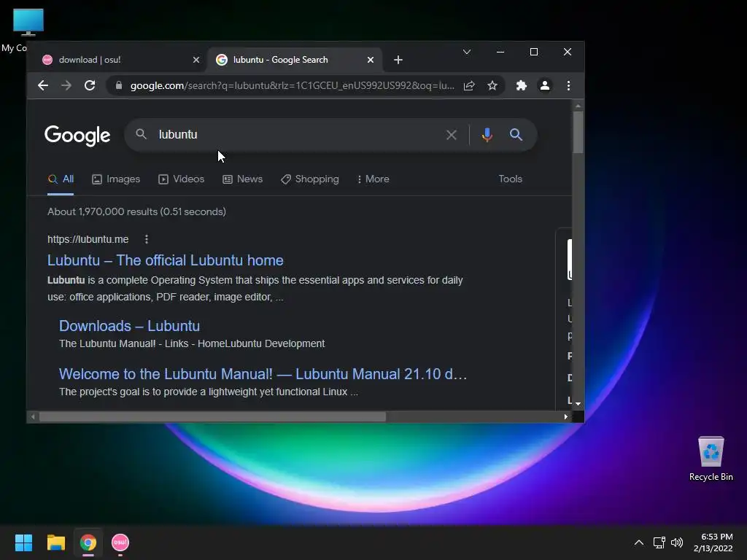
Task: Click the vertical scrollbar thumb
Action: coord(578,132)
